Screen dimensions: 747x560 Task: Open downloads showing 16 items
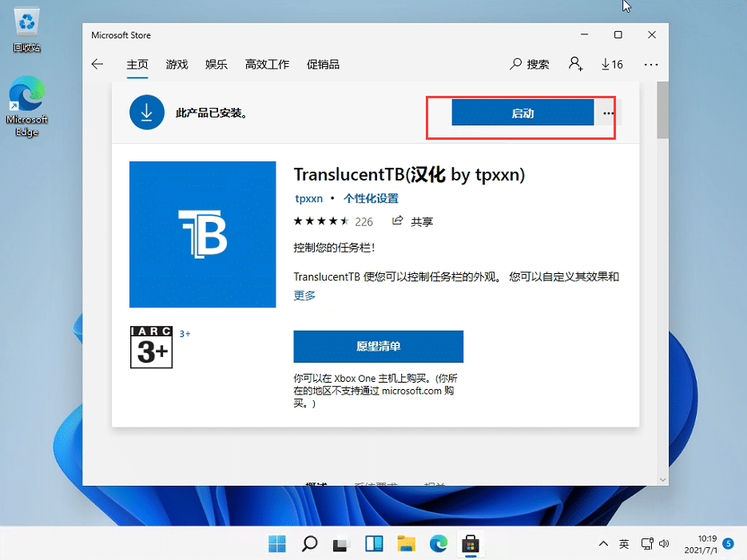tap(612, 64)
